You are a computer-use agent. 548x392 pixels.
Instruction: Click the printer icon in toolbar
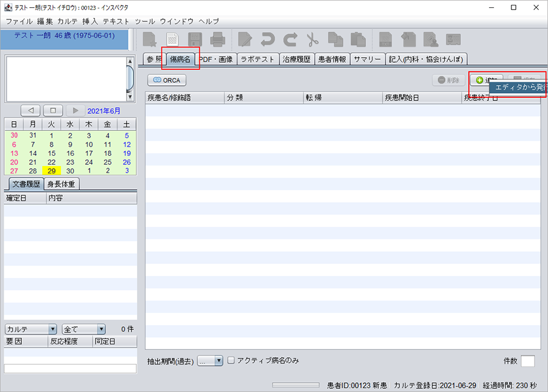point(217,40)
